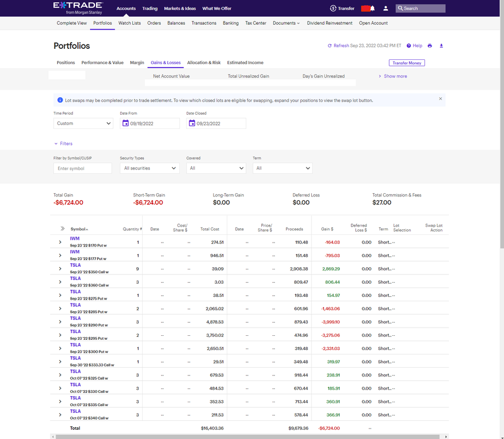Expand the IWM $170 Put row

coord(60,242)
